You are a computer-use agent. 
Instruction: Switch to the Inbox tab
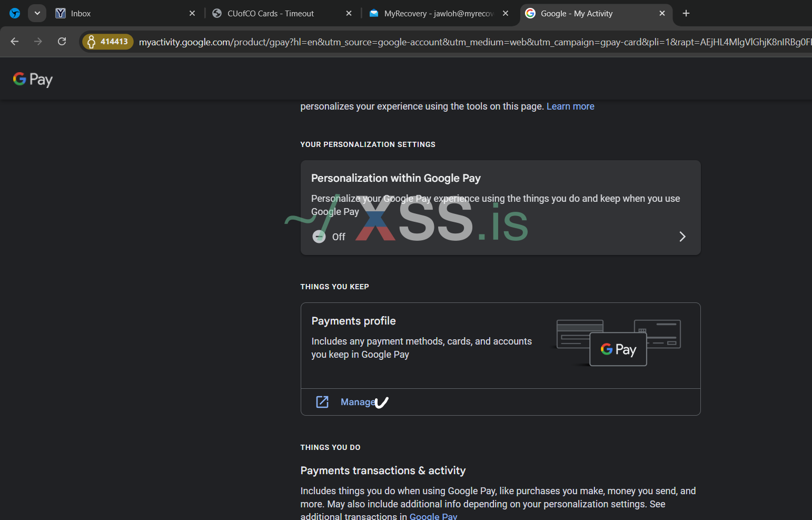pos(125,13)
